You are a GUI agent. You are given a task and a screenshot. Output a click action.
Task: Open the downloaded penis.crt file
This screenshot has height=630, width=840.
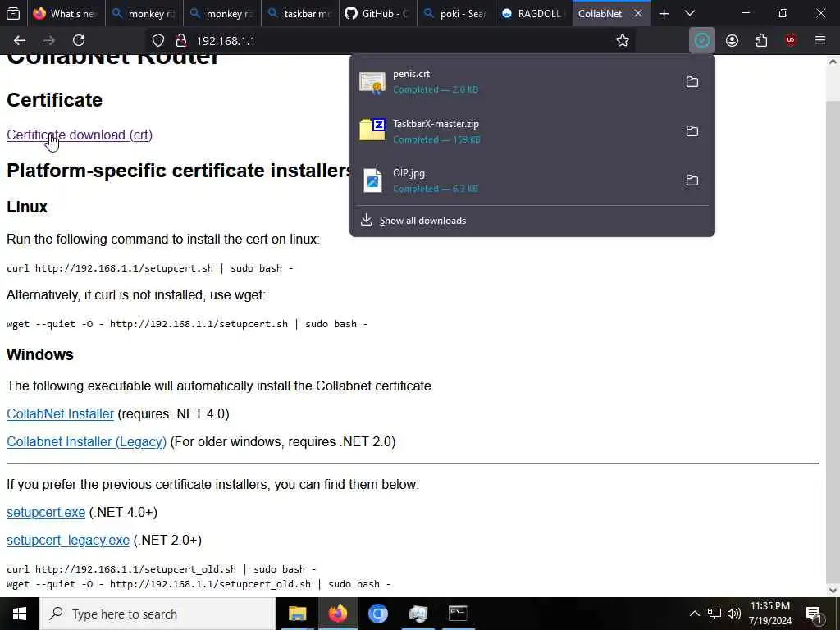(x=514, y=81)
